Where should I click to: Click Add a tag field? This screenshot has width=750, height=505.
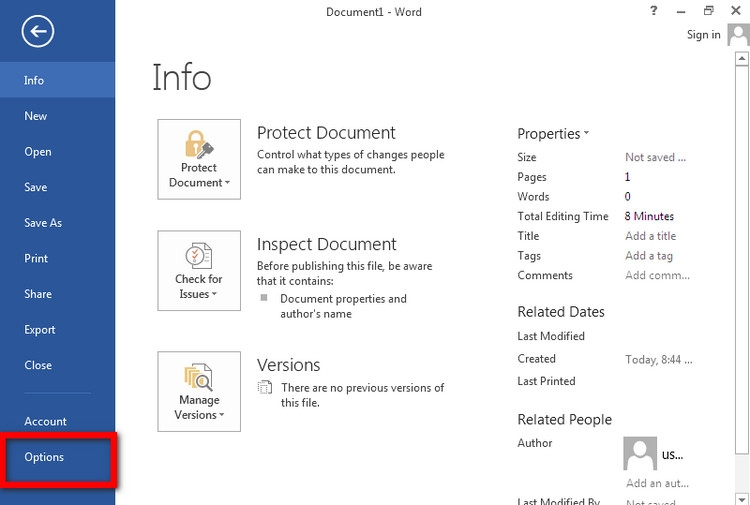coord(649,256)
